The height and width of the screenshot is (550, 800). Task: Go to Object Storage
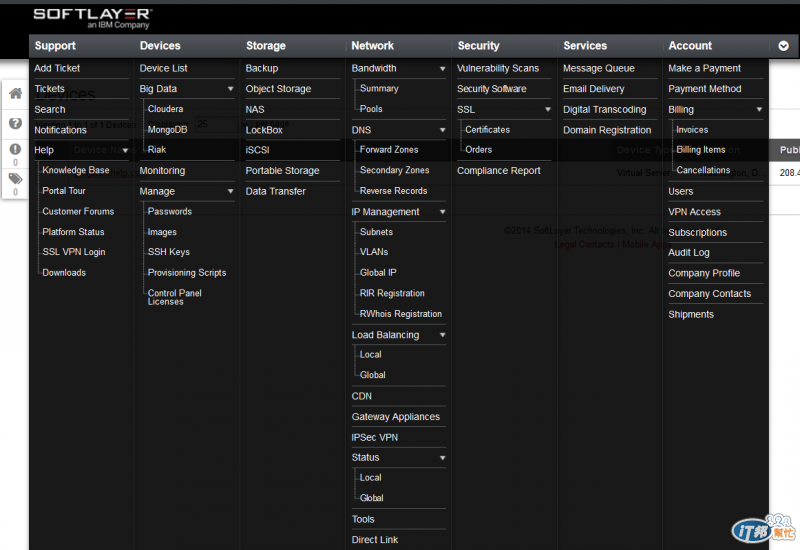278,89
